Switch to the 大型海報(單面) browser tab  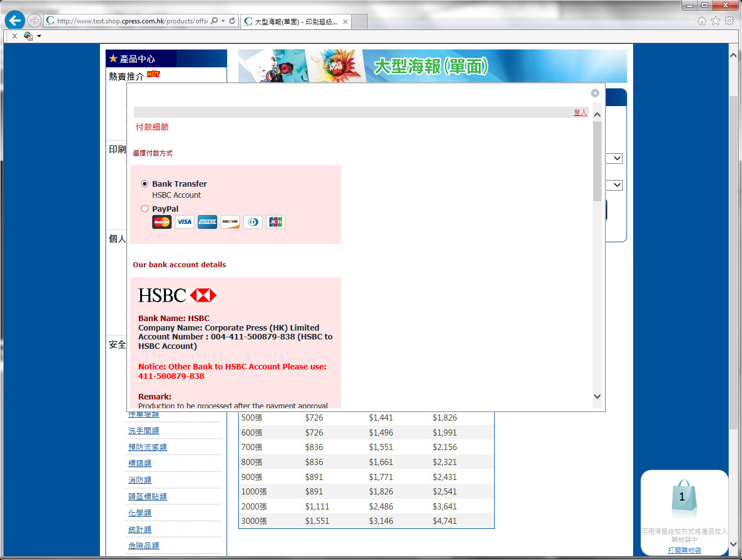click(x=296, y=22)
